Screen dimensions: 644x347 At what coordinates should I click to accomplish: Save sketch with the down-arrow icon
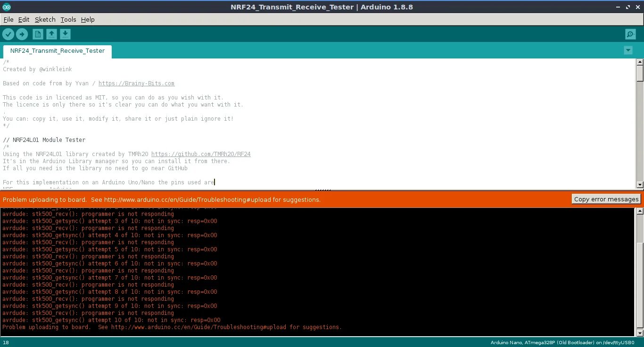click(65, 34)
